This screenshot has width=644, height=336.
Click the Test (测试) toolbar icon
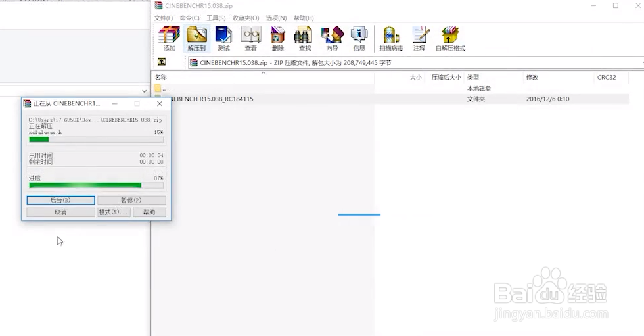[224, 38]
